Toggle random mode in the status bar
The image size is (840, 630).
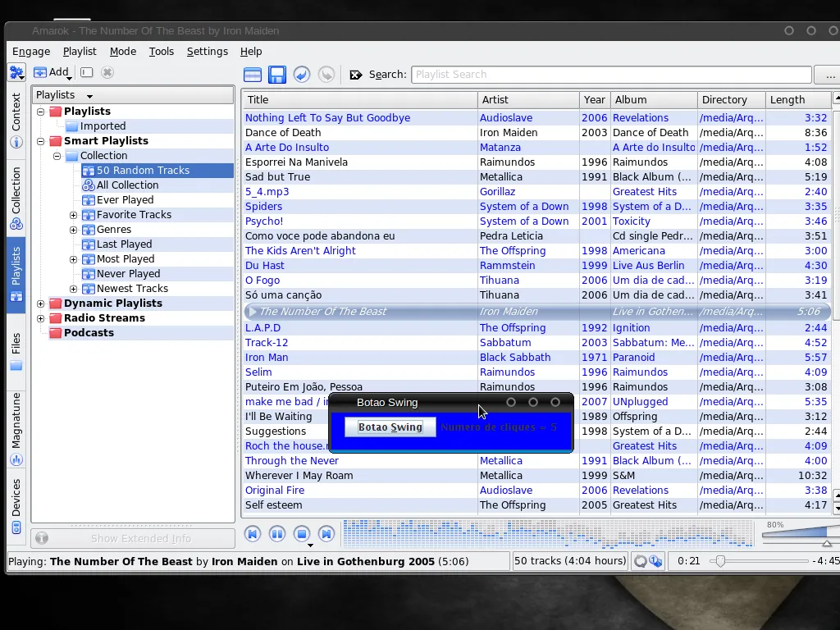click(x=655, y=561)
